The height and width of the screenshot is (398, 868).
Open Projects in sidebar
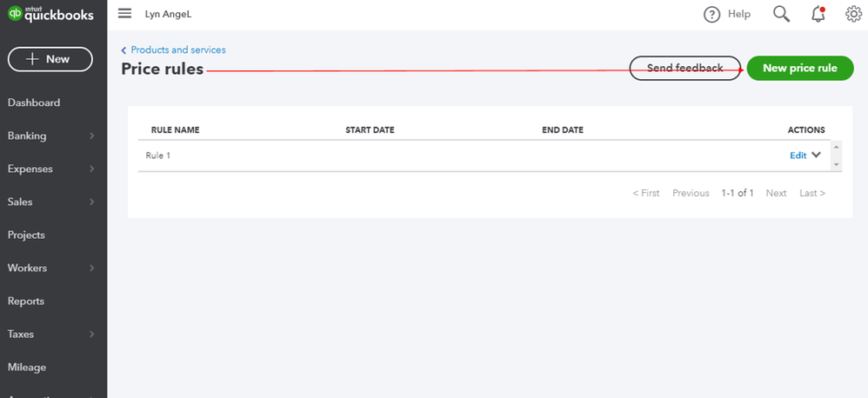26,235
